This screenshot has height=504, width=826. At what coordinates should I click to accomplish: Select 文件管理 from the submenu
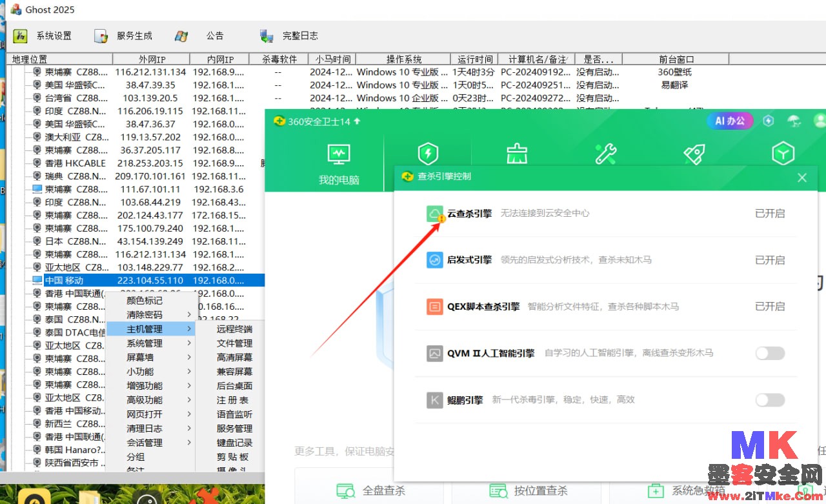coord(234,343)
